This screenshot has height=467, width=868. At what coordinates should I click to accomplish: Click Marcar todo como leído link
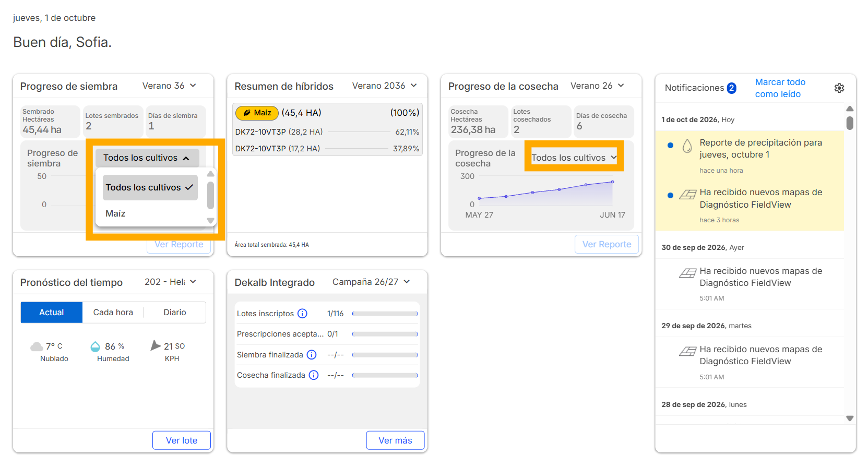coord(780,88)
